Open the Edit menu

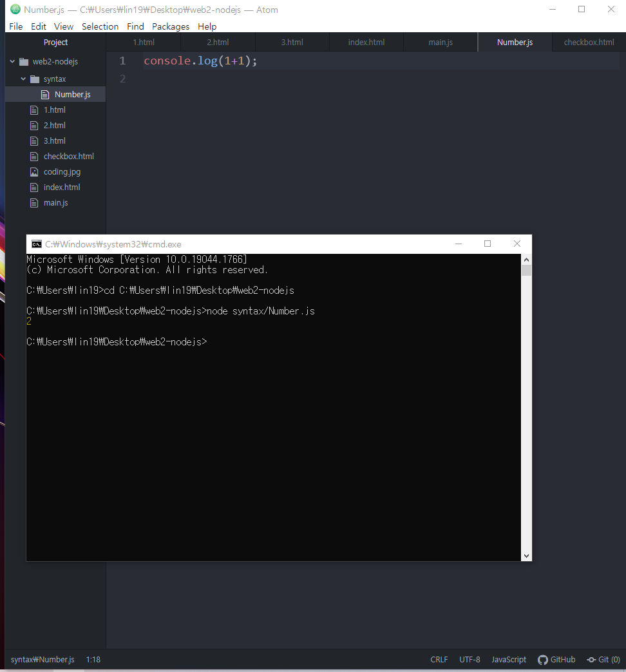(39, 26)
